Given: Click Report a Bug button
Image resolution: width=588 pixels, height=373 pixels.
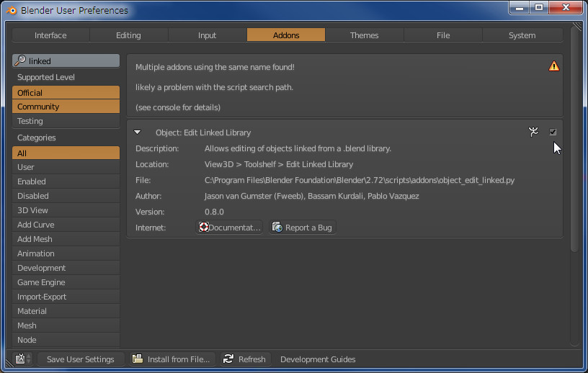Looking at the screenshot, I should (x=302, y=228).
